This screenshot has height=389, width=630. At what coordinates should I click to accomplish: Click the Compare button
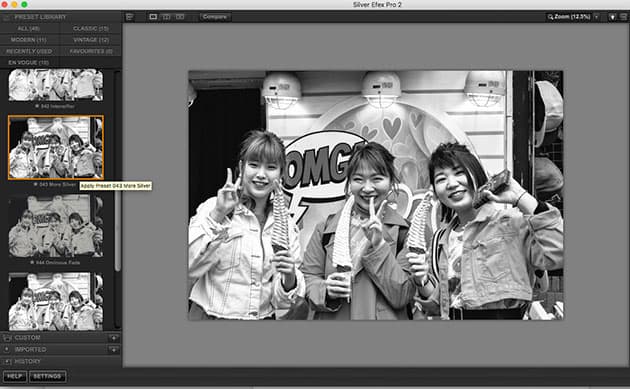tap(215, 17)
